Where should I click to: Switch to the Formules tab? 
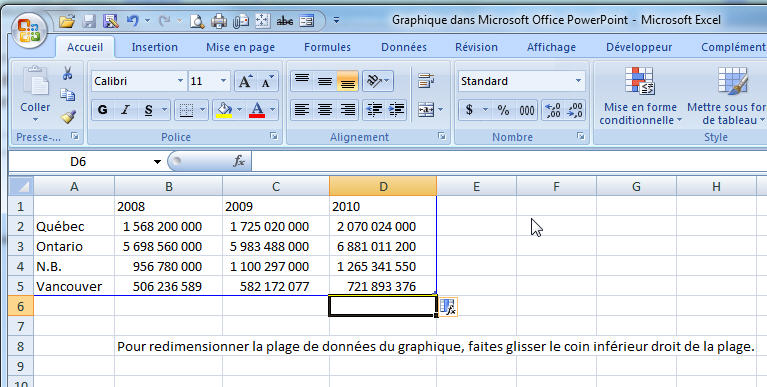point(327,47)
